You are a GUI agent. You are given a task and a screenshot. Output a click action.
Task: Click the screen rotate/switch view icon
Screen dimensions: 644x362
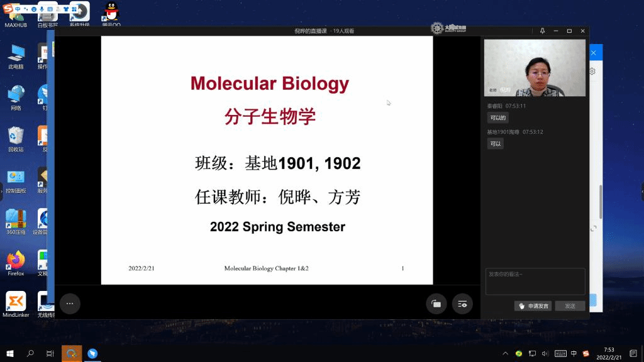click(x=436, y=304)
